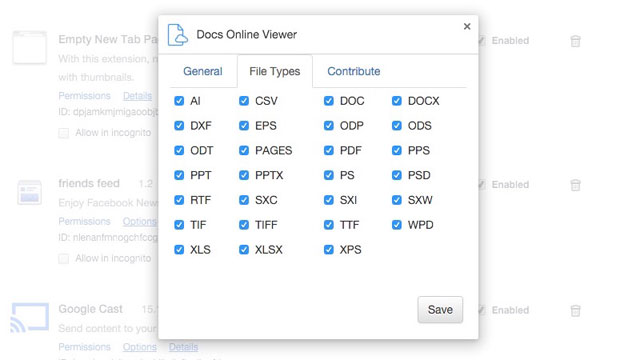This screenshot has height=360, width=640.
Task: Close the Docs Online Viewer dialog
Action: 467,27
